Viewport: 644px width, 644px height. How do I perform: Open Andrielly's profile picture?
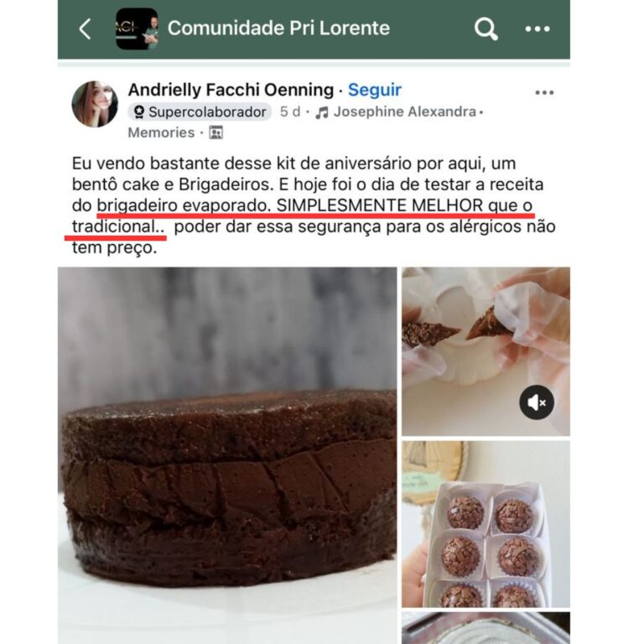point(95,104)
